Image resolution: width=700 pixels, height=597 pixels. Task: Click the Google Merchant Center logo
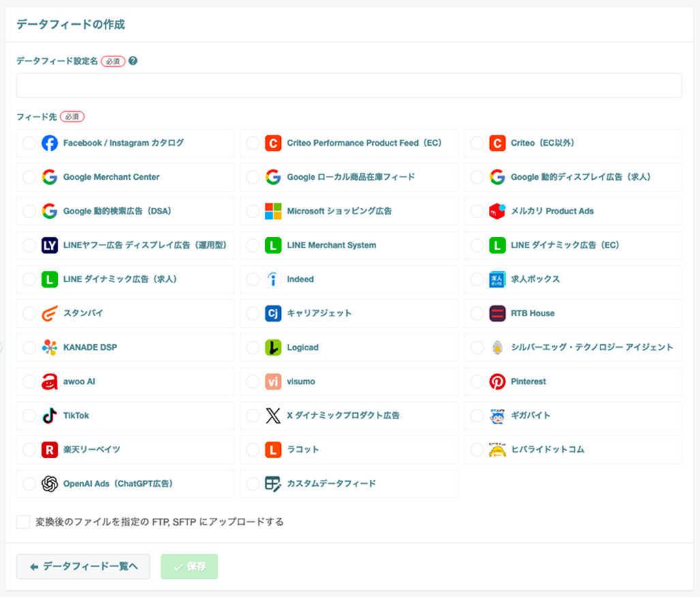coord(50,177)
